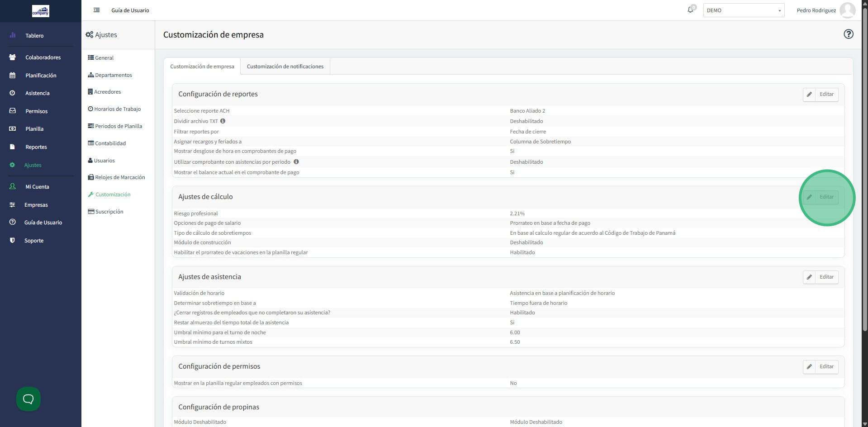
Task: Click info icon next to comprobante con asistencias
Action: (x=296, y=162)
